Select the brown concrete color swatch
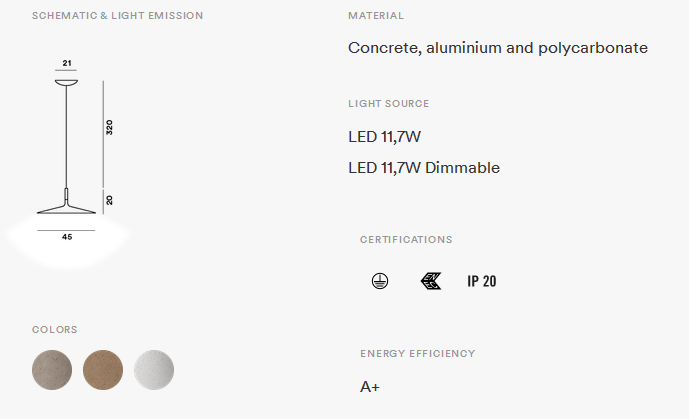 [x=103, y=370]
